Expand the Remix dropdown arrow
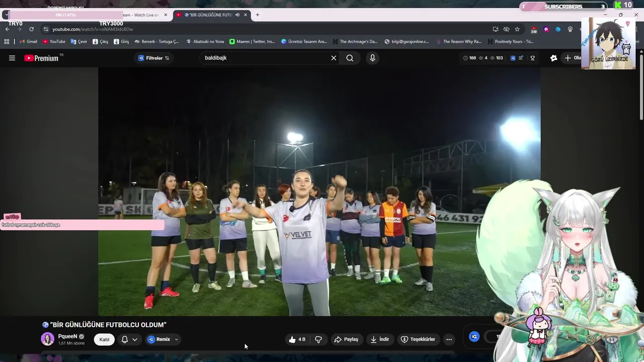The height and width of the screenshot is (362, 644). [x=176, y=339]
